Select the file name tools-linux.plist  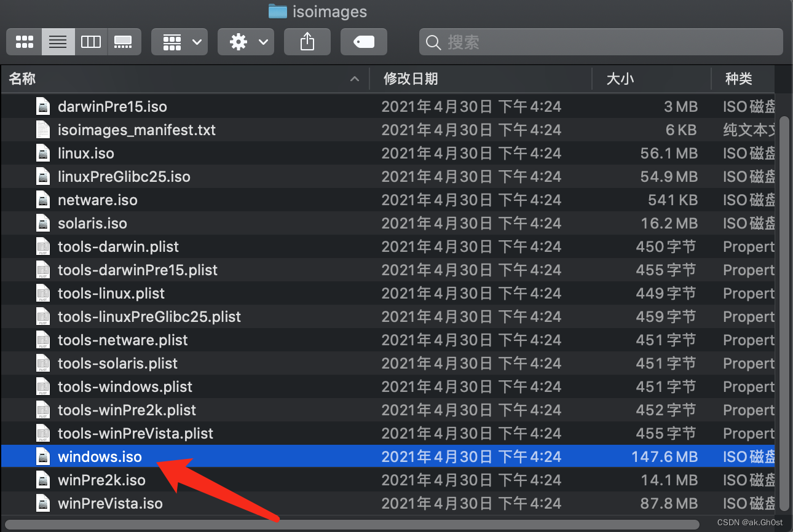click(111, 293)
